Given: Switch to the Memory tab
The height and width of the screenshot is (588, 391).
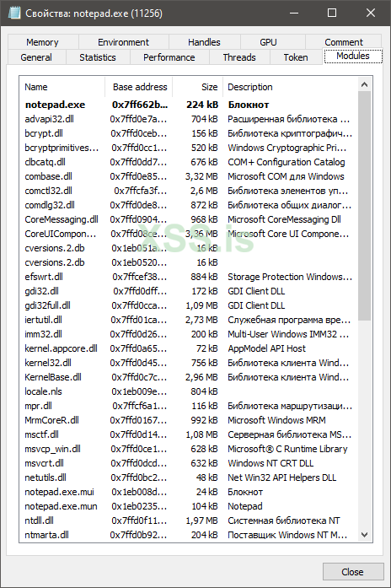Looking at the screenshot, I should tap(43, 42).
